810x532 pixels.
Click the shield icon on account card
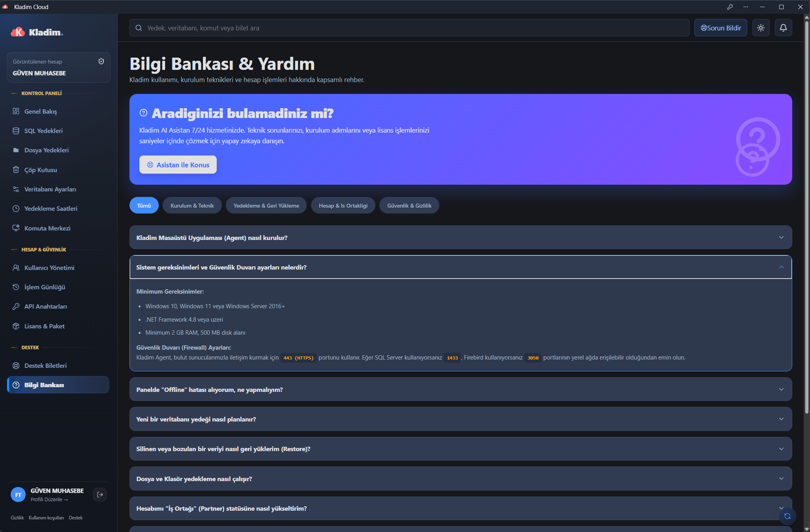coord(101,61)
